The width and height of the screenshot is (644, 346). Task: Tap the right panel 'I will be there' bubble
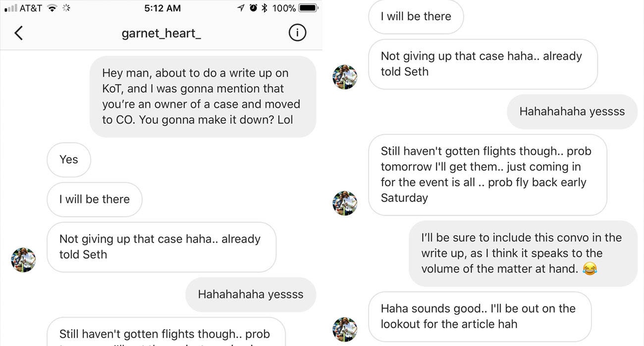pos(416,16)
